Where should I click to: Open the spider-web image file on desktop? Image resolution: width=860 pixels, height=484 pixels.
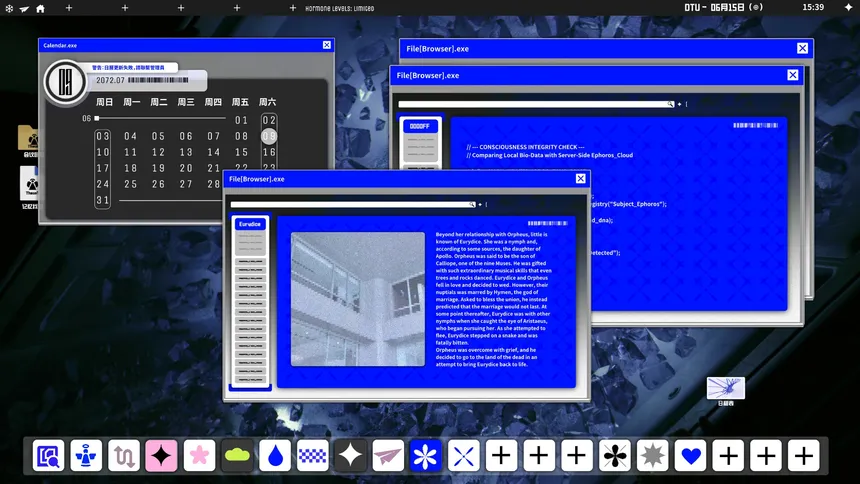pyautogui.click(x=726, y=388)
